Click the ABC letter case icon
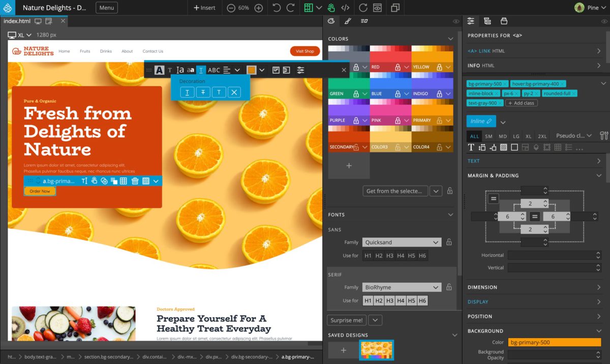Image resolution: width=610 pixels, height=364 pixels. tap(214, 70)
